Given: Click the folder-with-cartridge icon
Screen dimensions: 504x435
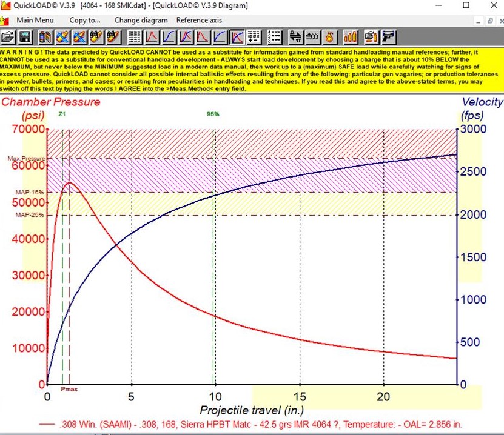Looking at the screenshot, I should coord(371,37).
